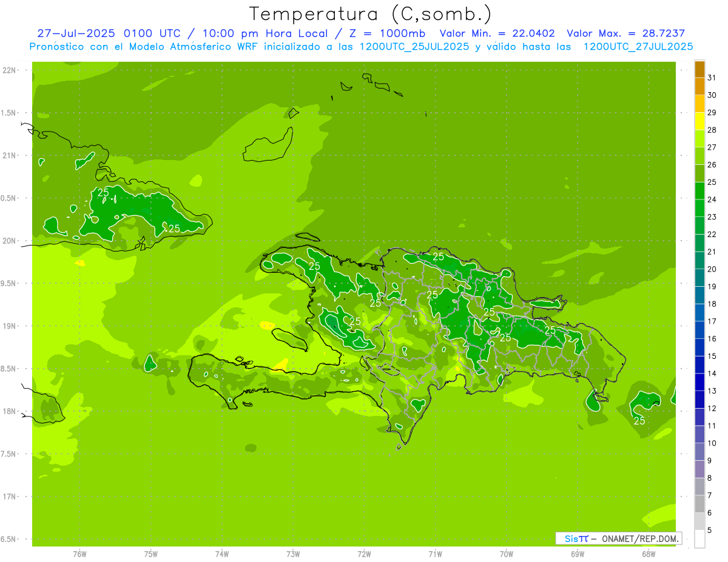Click the '71W' longitude axis label
728x562 pixels.
tap(435, 554)
